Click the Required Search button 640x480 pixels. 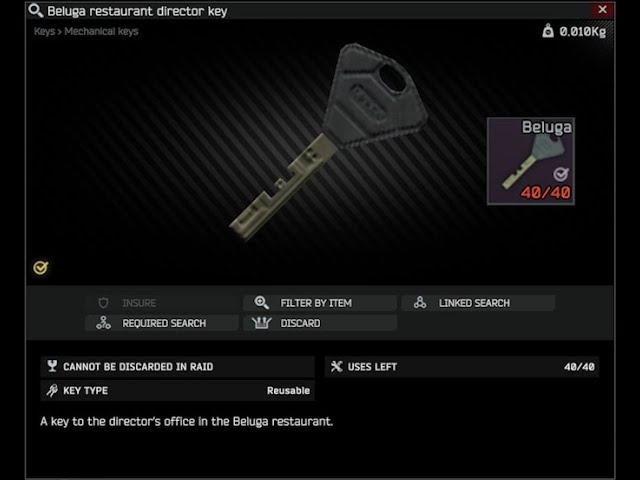click(x=162, y=323)
